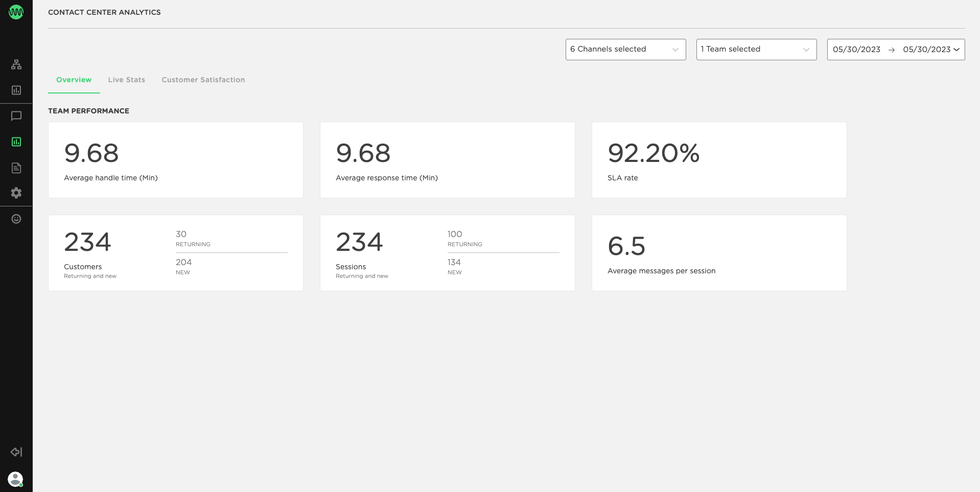
Task: Click the end date 05/30/2023 field
Action: coord(926,50)
